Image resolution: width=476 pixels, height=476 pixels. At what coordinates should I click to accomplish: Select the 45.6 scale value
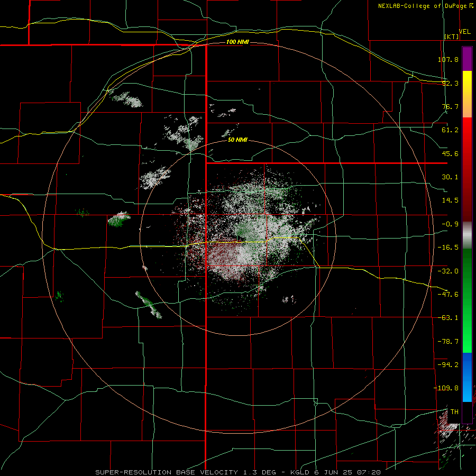pos(450,153)
